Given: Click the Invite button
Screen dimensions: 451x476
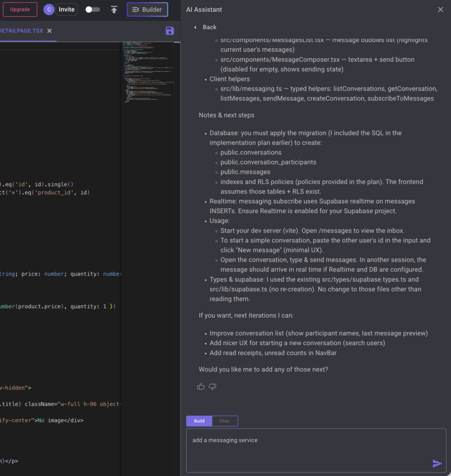Looking at the screenshot, I should (x=66, y=9).
